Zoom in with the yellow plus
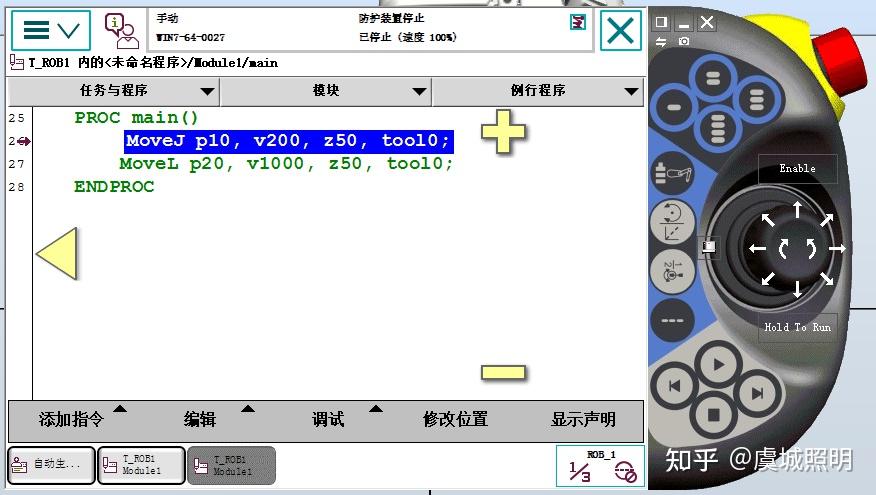The image size is (876, 495). point(503,132)
